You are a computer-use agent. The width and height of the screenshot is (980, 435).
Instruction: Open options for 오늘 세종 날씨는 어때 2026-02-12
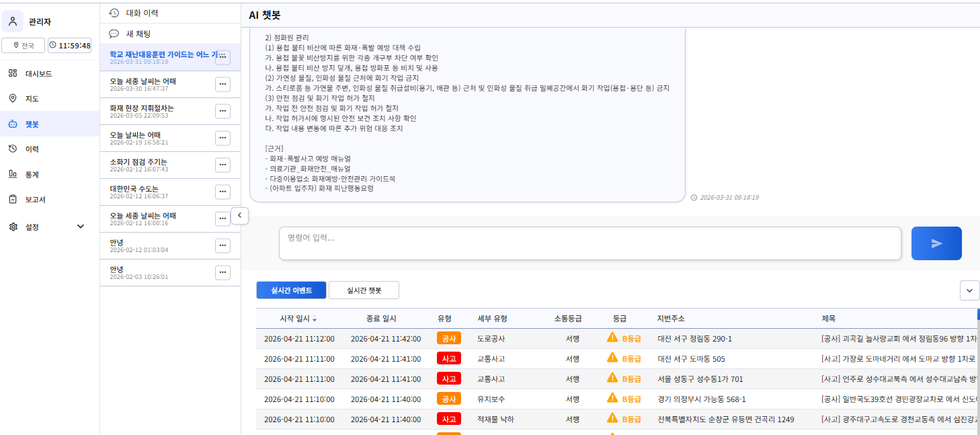point(223,219)
